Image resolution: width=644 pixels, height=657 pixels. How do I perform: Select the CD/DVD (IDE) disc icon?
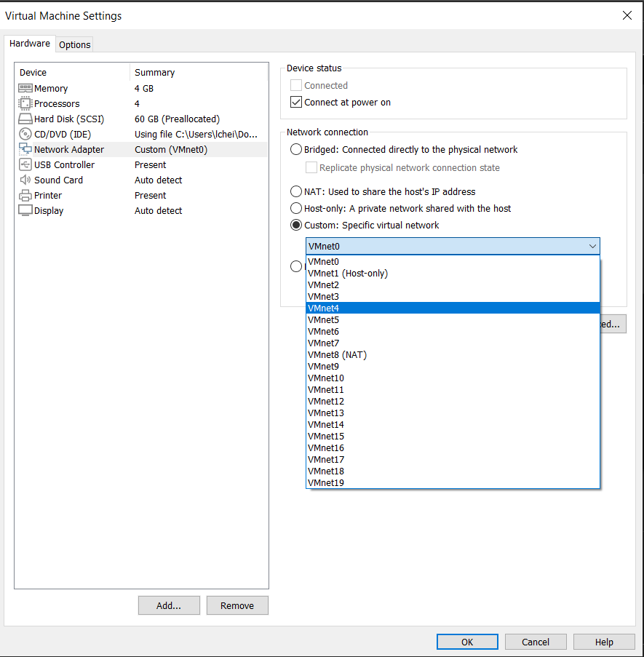pos(25,134)
